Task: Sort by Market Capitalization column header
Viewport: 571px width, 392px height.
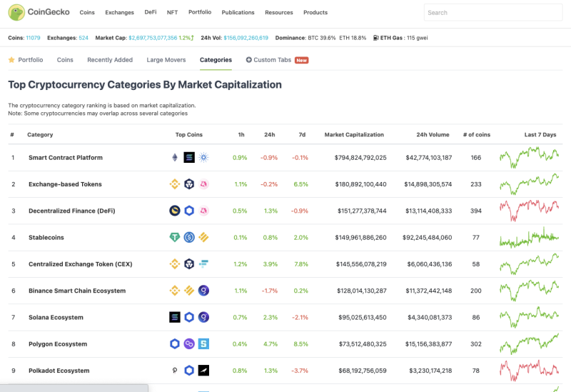Action: 354,134
